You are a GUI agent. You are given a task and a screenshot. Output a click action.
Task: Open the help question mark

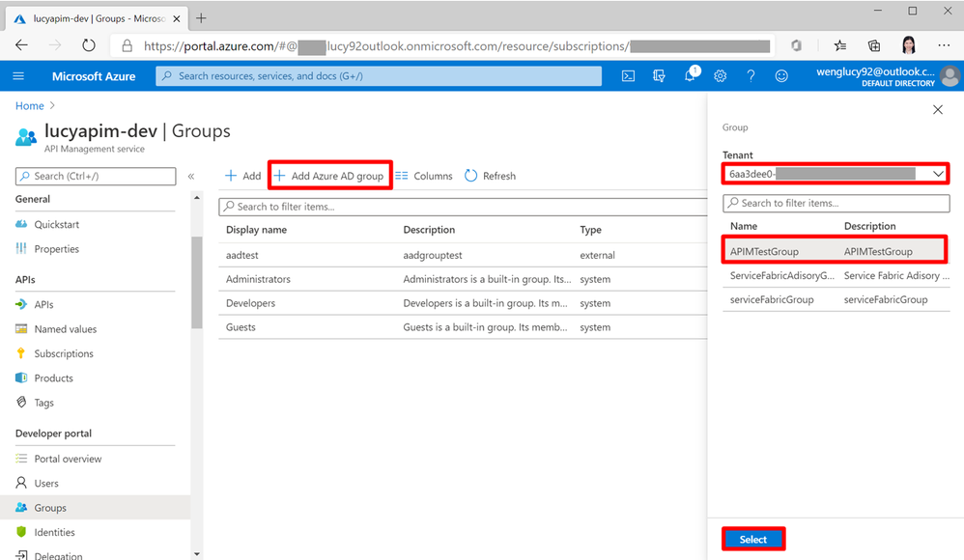click(x=751, y=76)
